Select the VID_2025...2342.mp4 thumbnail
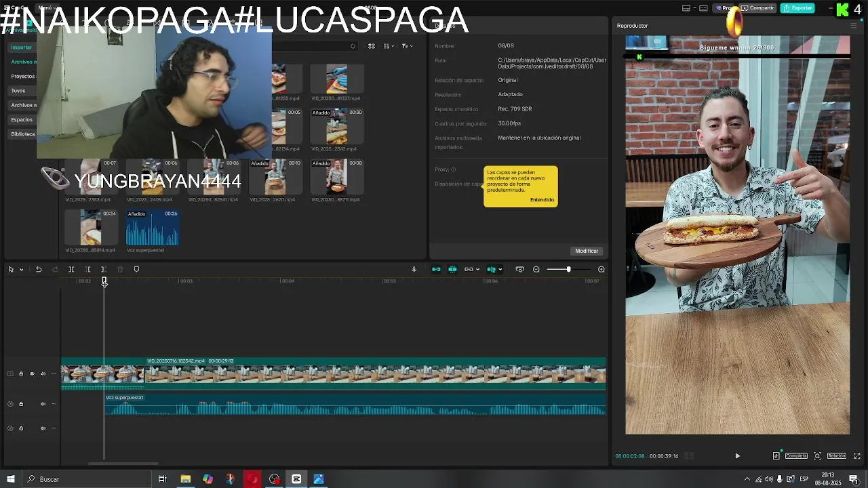The width and height of the screenshot is (868, 488). coord(336,126)
